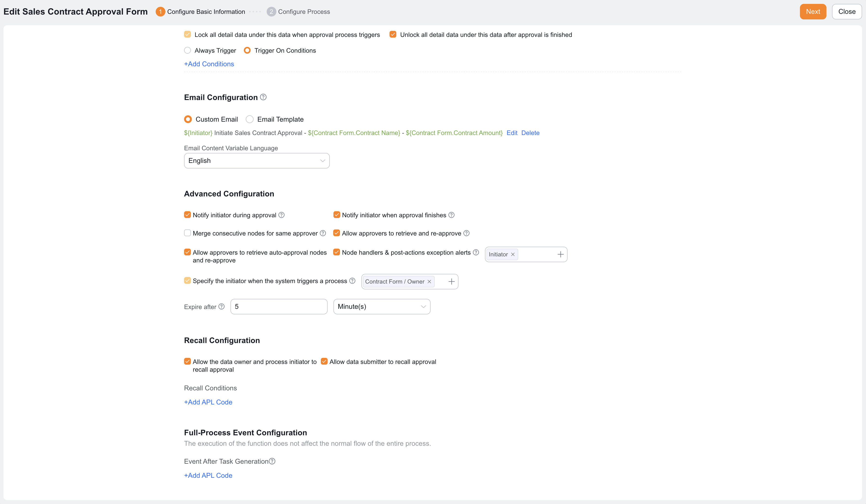Toggle Specify the initiator when system triggers
Image resolution: width=866 pixels, height=504 pixels.
tap(187, 281)
